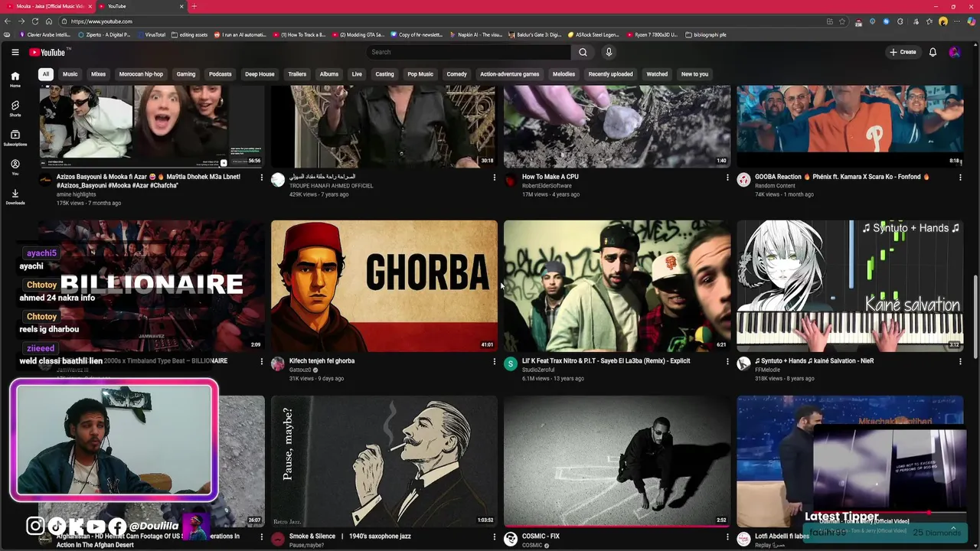Open the notifications bell

pyautogui.click(x=933, y=52)
